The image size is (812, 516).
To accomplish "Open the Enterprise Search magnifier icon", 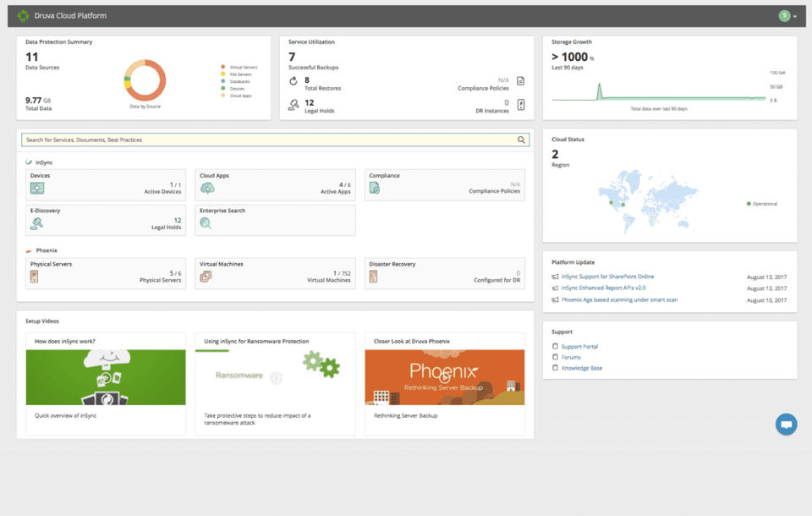I will 206,223.
